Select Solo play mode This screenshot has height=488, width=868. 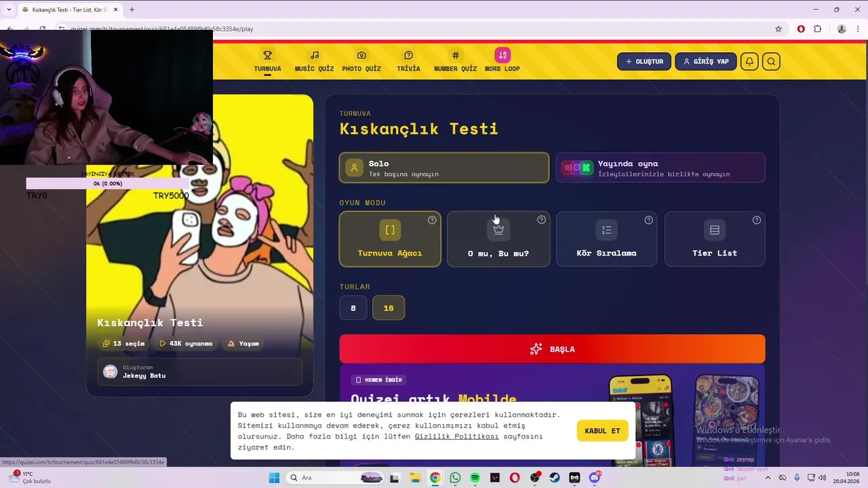coord(444,168)
